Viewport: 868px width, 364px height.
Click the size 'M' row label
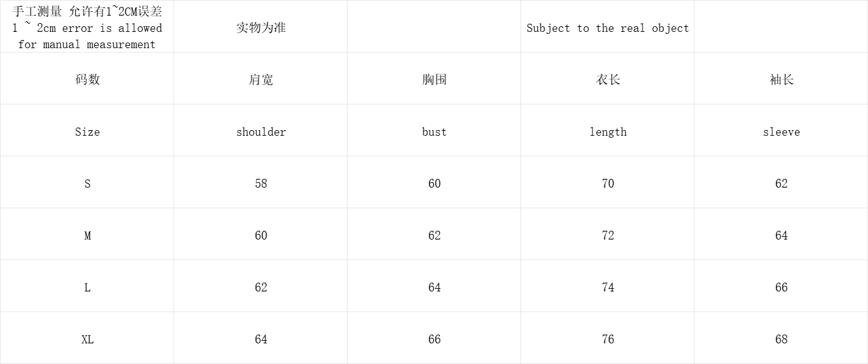(x=87, y=235)
